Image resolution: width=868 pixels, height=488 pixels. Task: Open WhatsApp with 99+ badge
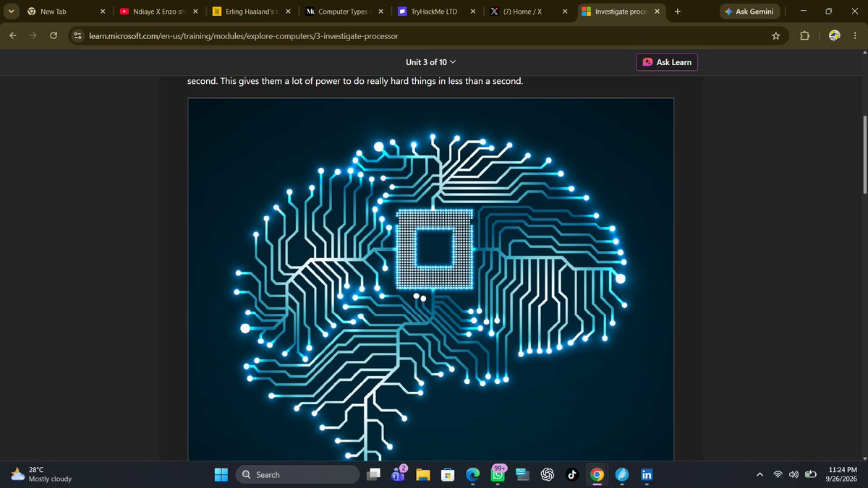(499, 474)
